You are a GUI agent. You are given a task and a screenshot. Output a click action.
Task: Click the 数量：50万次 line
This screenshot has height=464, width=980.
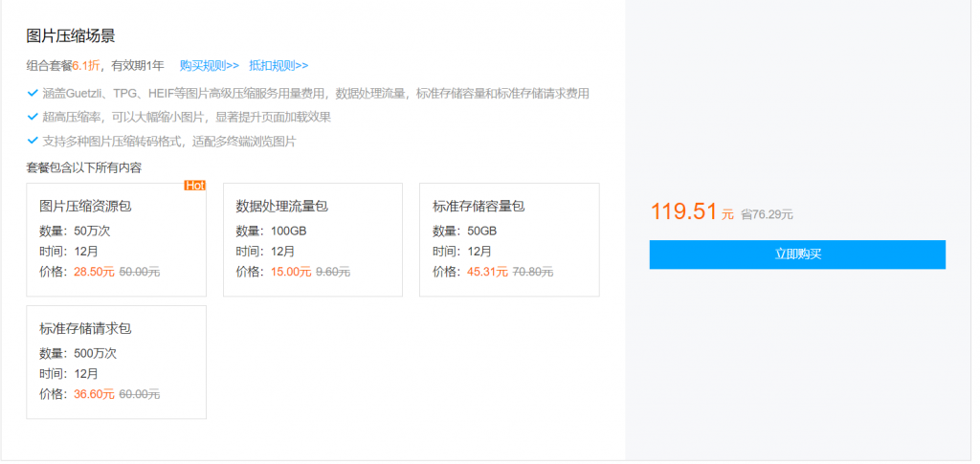75,232
